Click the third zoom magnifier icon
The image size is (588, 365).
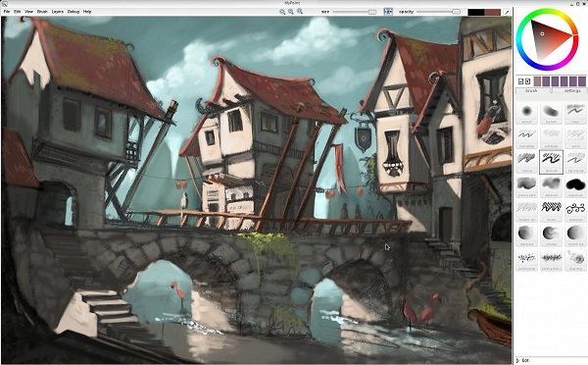tap(300, 12)
